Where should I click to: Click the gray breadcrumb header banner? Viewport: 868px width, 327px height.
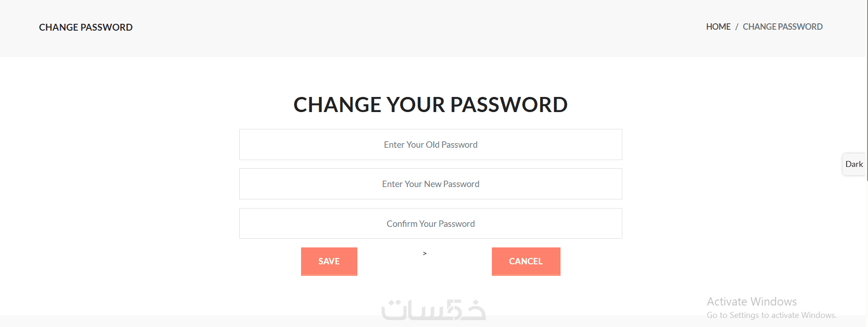click(412, 27)
